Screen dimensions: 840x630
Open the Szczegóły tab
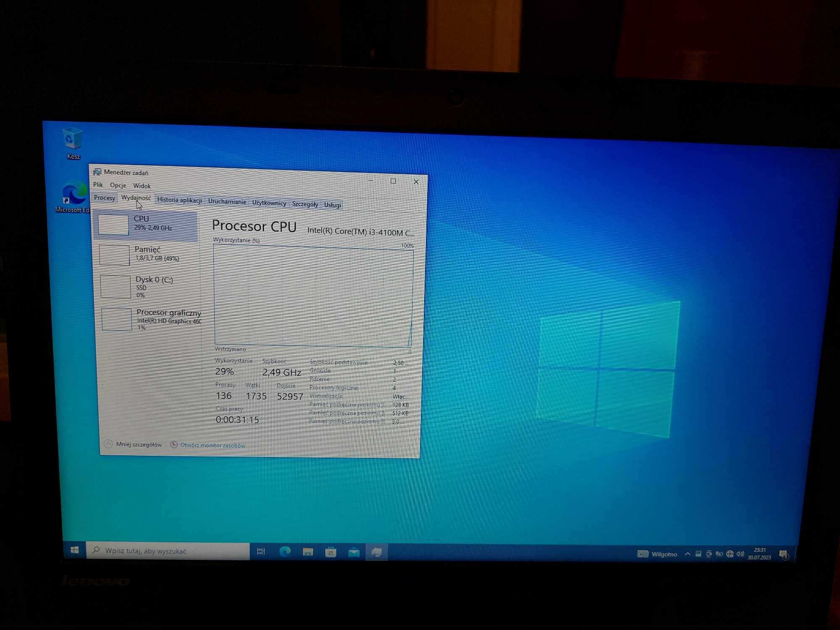click(x=305, y=204)
